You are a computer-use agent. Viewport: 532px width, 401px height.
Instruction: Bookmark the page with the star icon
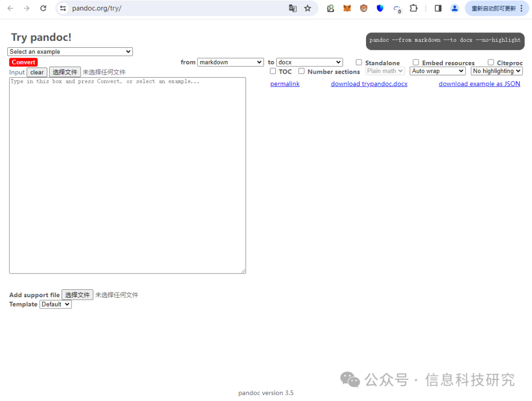click(x=308, y=8)
